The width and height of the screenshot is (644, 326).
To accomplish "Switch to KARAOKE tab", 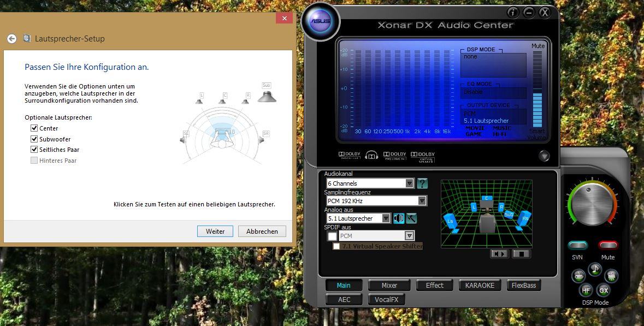I will pyautogui.click(x=480, y=286).
